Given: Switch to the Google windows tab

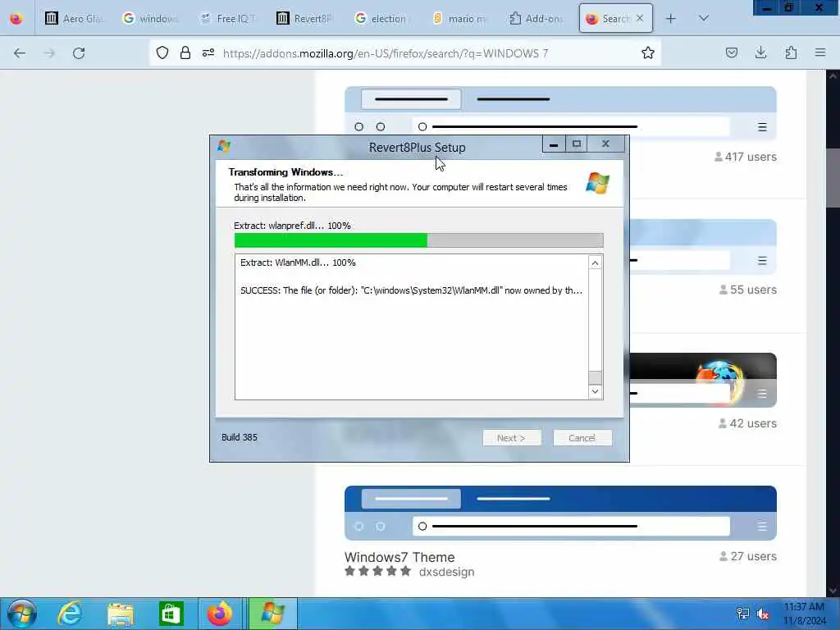Looking at the screenshot, I should point(152,19).
